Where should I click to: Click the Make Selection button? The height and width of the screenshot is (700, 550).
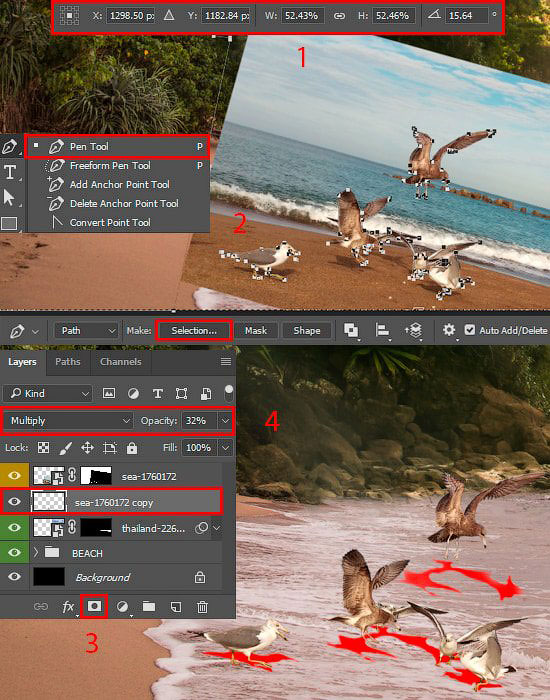pyautogui.click(x=194, y=331)
